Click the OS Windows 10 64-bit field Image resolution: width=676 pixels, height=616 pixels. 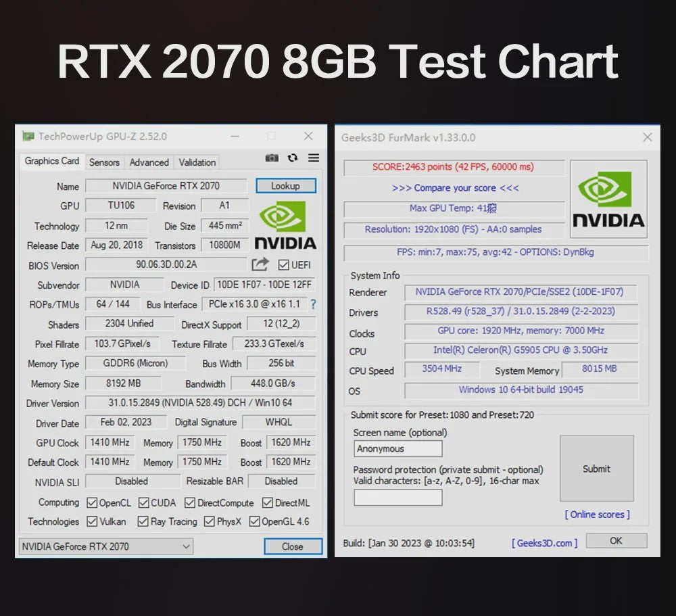[x=521, y=390]
